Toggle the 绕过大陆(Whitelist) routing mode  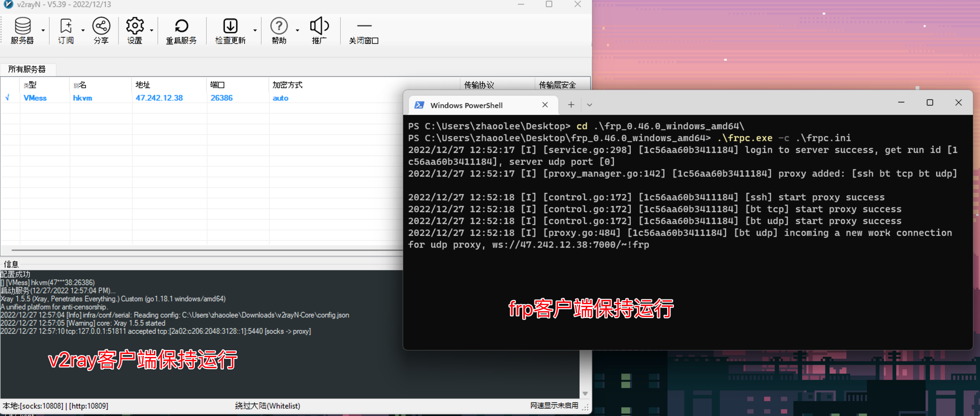pos(268,406)
